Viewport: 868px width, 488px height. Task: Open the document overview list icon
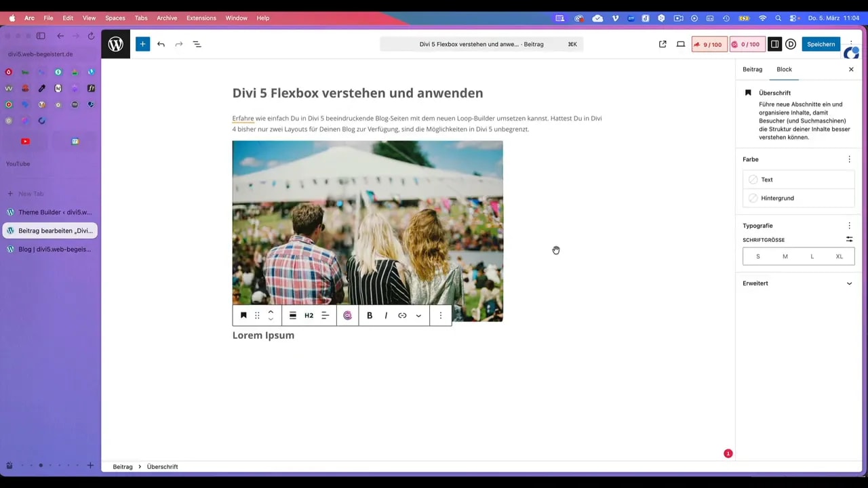[x=197, y=44]
